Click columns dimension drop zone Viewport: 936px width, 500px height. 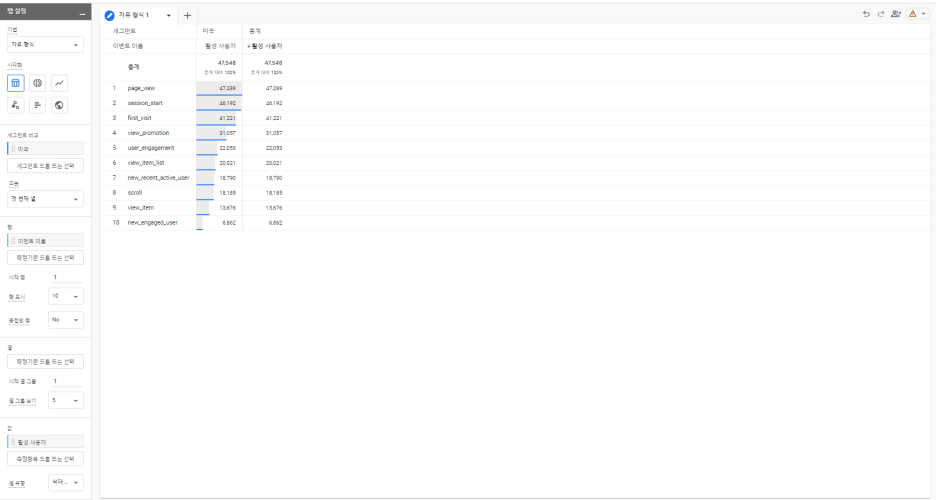click(45, 362)
